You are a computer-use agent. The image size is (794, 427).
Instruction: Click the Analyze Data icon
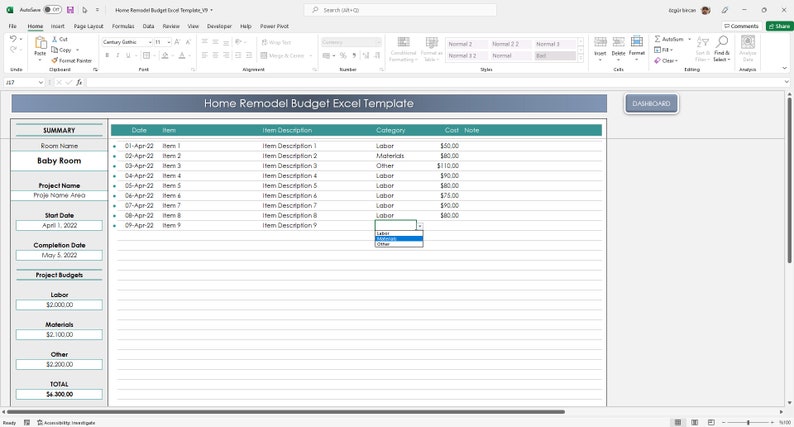[x=748, y=42]
